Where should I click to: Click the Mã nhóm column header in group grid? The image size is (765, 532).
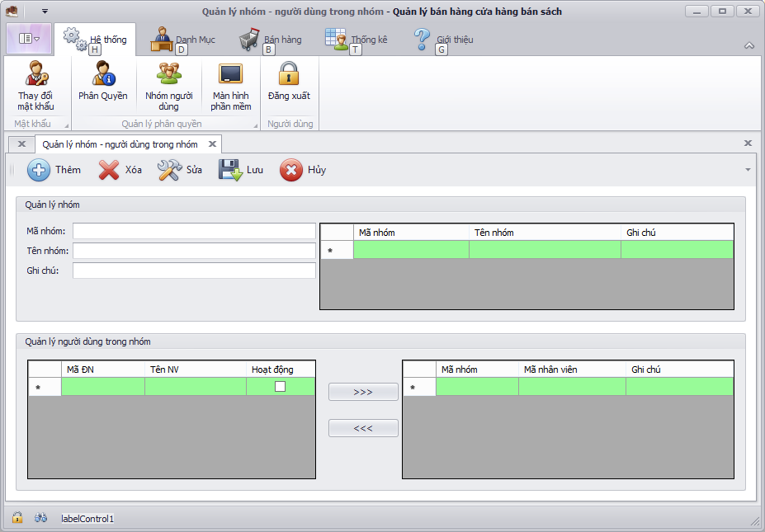pyautogui.click(x=411, y=233)
